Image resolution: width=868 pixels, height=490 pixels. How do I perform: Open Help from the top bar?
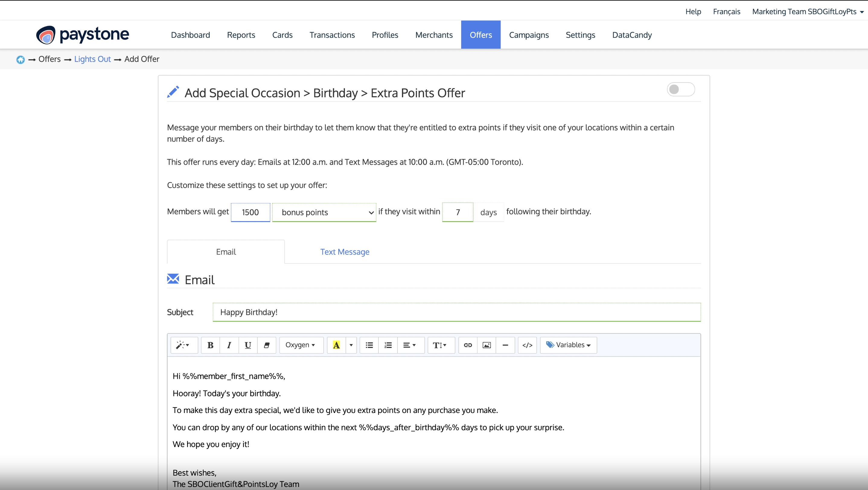tap(693, 11)
